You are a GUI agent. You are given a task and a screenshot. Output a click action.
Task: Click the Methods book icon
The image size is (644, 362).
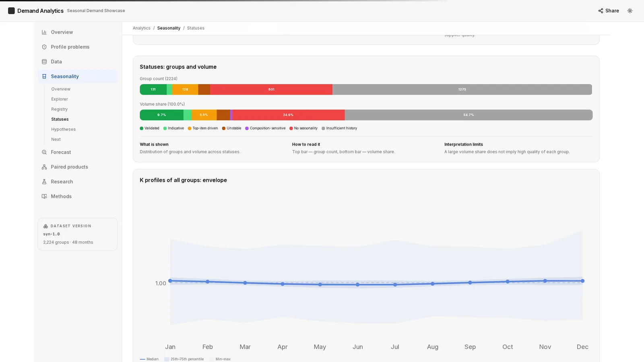click(44, 196)
